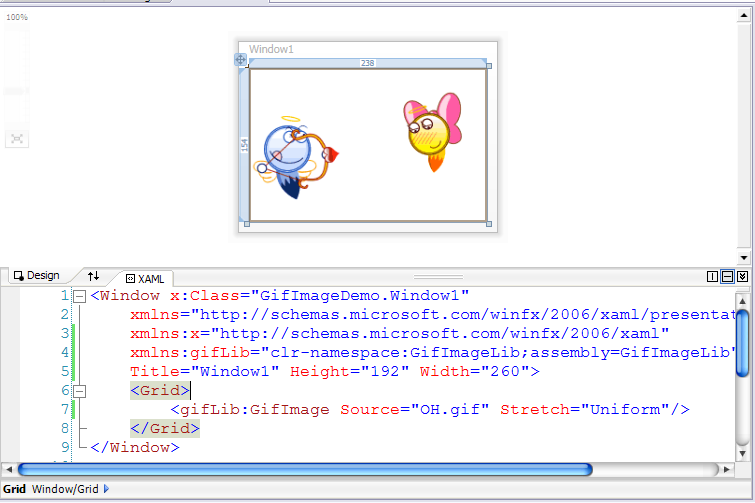Click the XAML vertical scrollbar thumb
Screen dimensions: 755x503
742,343
